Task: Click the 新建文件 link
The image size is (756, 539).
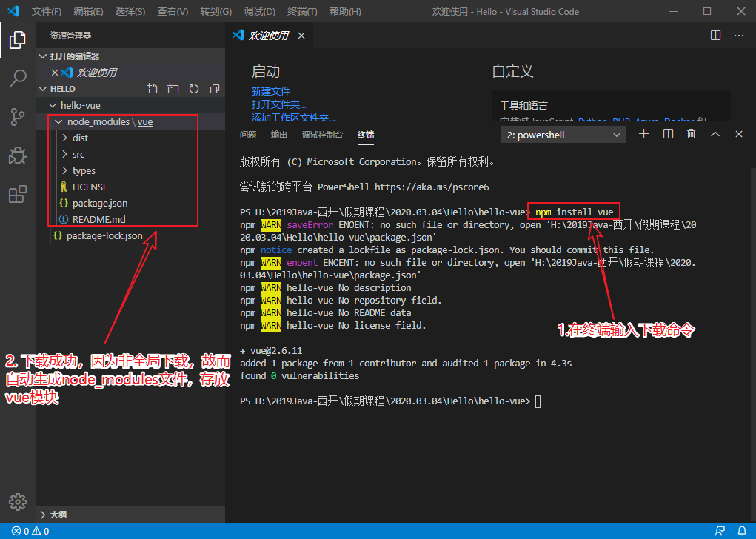Action: (270, 91)
